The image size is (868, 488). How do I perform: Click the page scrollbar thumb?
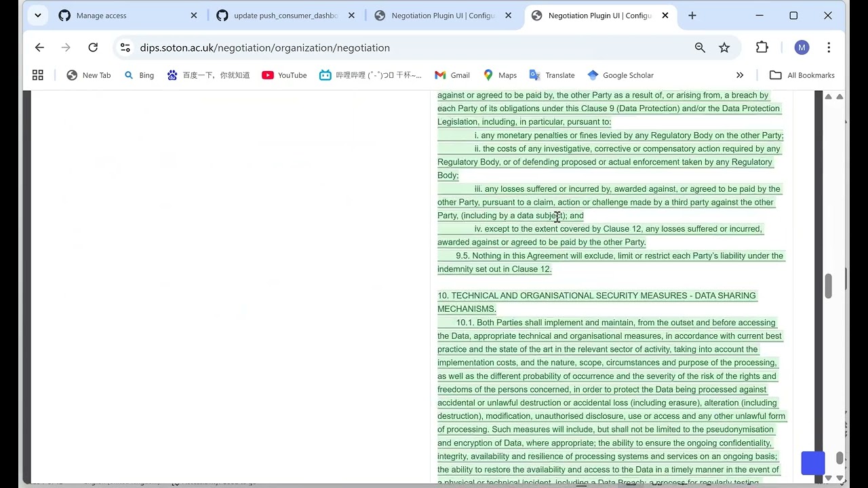point(840,458)
